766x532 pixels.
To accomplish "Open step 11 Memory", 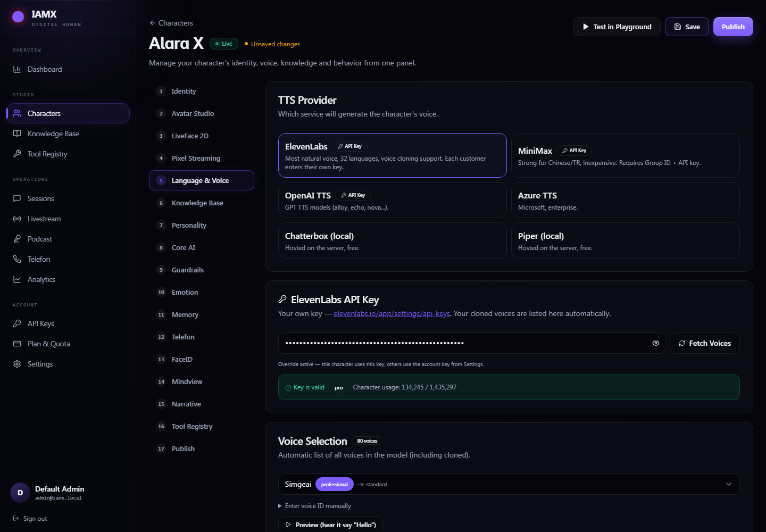I will coord(202,314).
